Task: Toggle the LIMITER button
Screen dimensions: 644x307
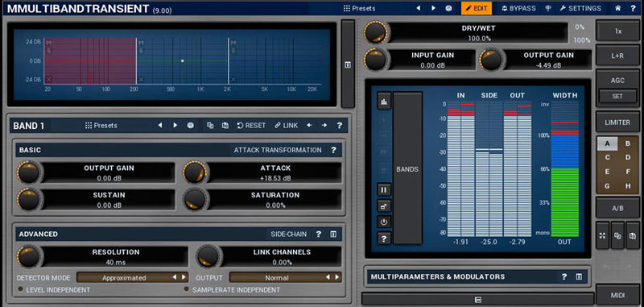Action: coord(617,122)
